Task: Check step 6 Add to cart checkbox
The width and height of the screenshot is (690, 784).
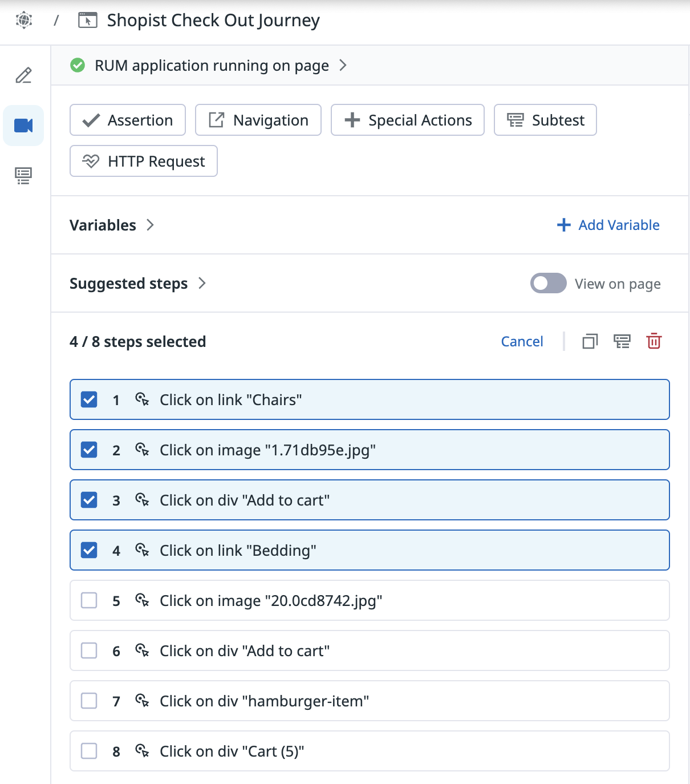Action: tap(89, 650)
